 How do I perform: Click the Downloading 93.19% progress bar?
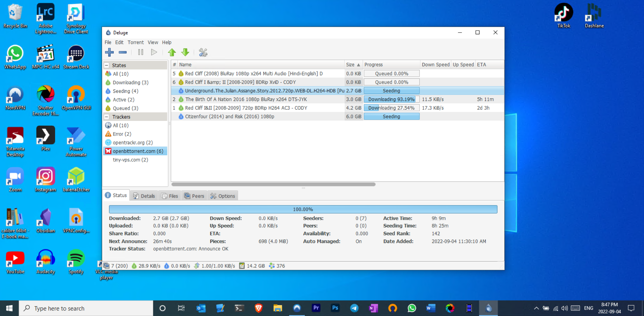[x=391, y=99]
